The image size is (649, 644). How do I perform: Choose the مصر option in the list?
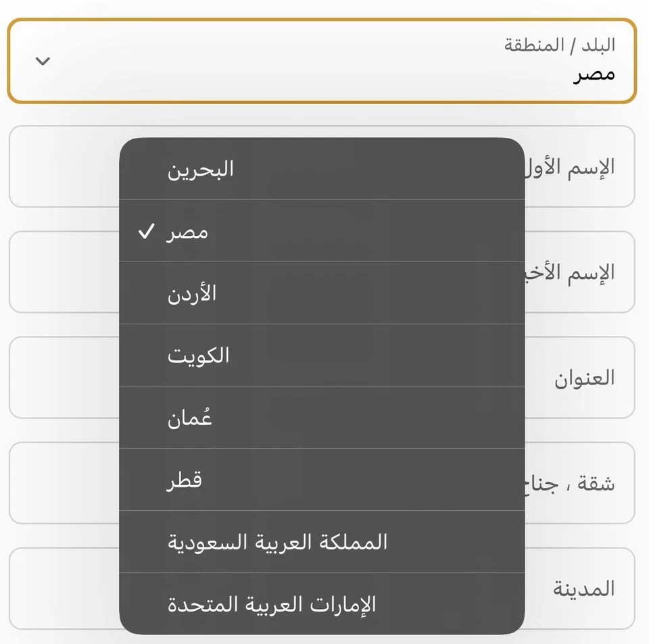tap(322, 231)
